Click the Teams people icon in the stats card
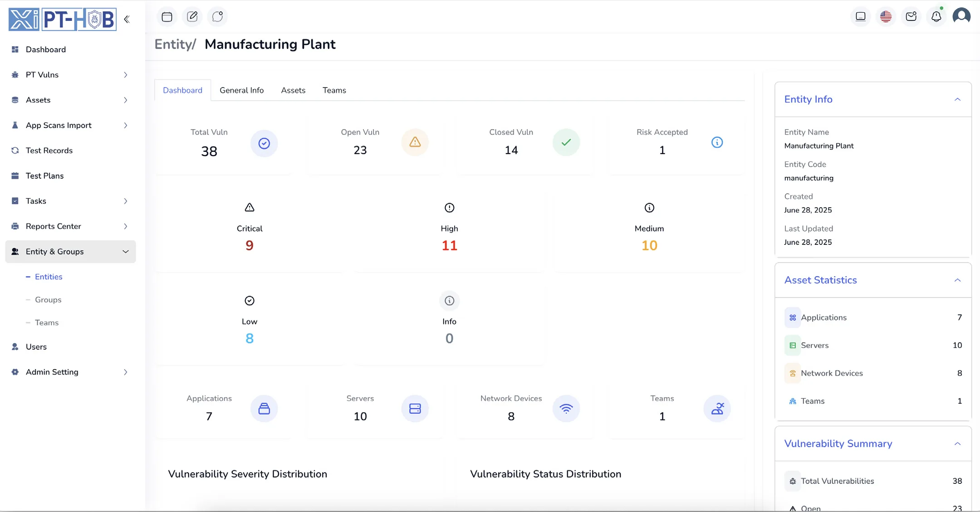This screenshot has width=980, height=512. pos(717,409)
